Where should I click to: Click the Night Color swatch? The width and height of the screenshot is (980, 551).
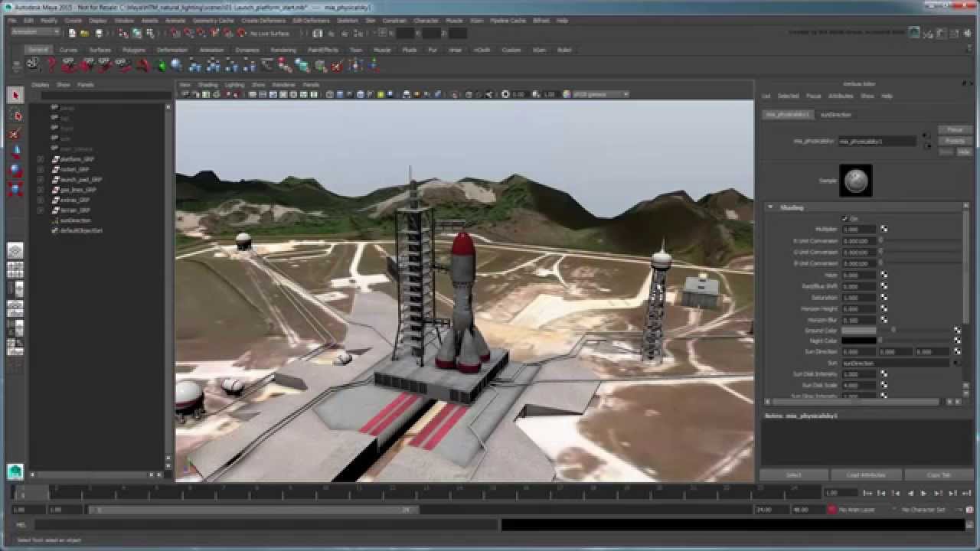(858, 341)
